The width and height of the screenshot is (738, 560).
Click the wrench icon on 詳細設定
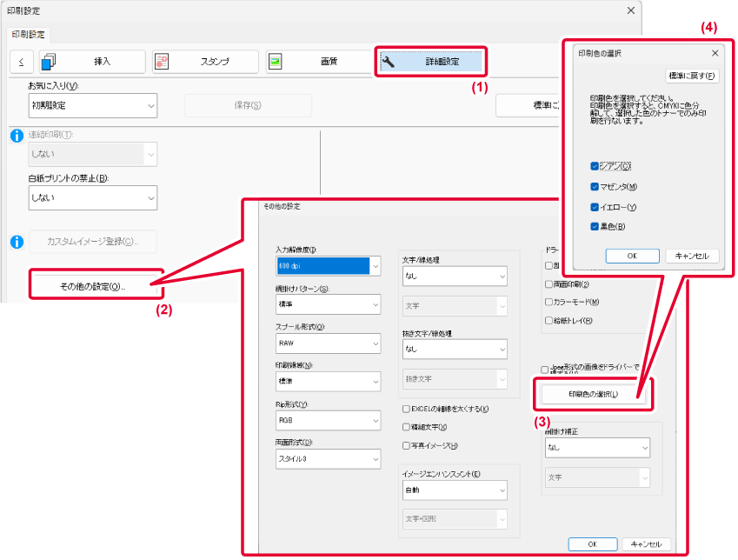(x=389, y=62)
